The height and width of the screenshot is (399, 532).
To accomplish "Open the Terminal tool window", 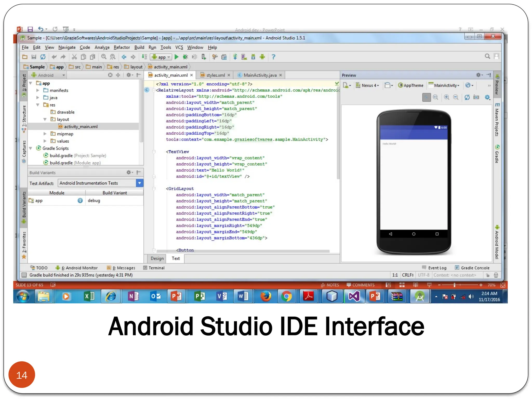I will point(154,268).
